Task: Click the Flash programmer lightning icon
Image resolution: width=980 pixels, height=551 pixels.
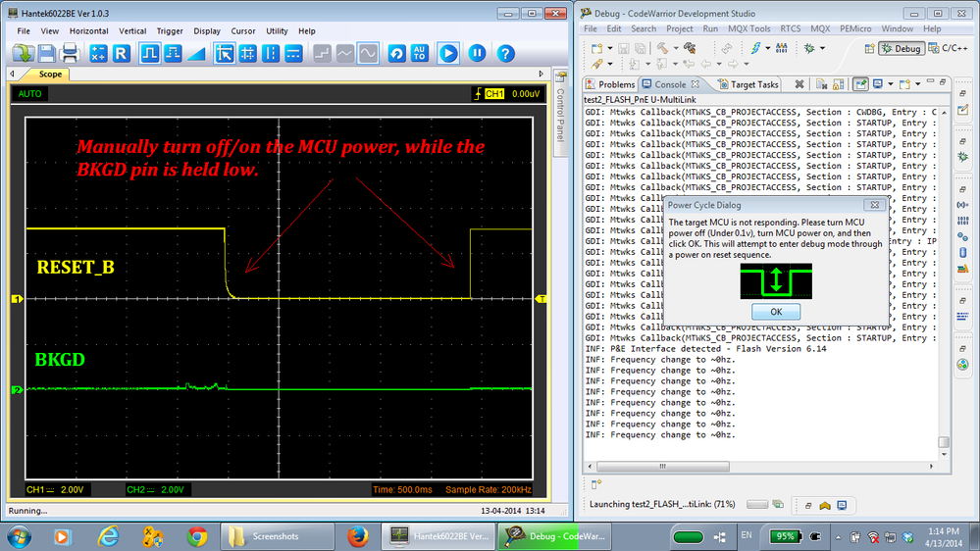Action: [x=755, y=48]
